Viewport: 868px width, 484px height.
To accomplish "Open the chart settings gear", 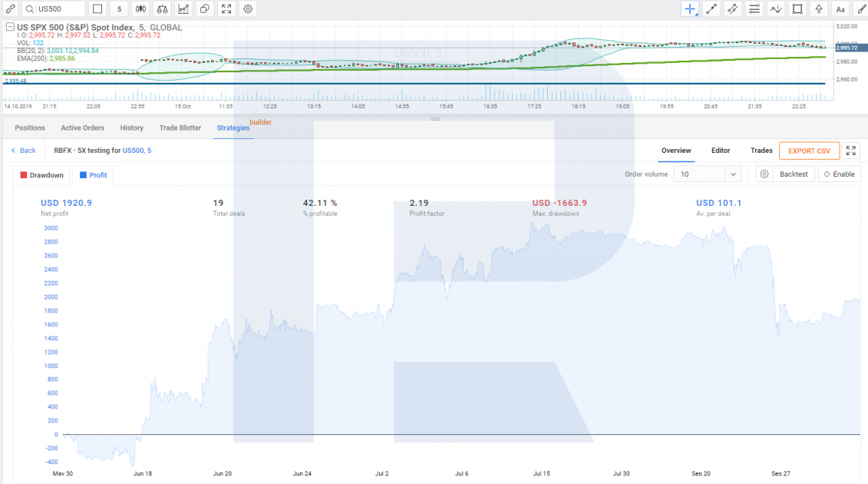I will [248, 9].
